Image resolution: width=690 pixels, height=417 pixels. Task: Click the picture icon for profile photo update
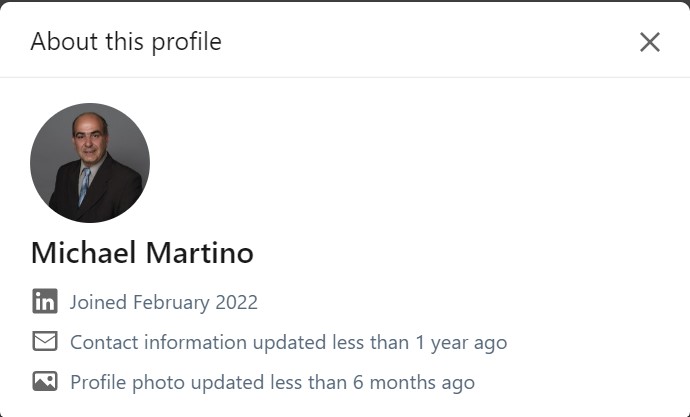(45, 381)
